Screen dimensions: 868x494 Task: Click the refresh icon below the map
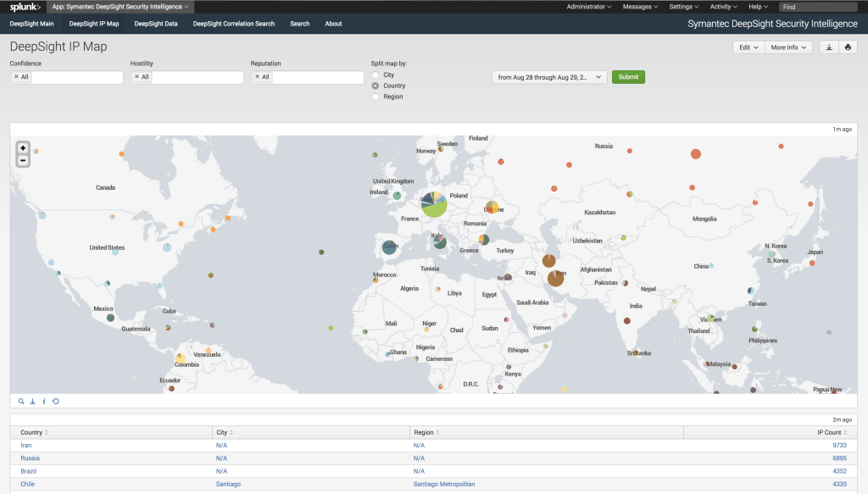[x=55, y=401]
